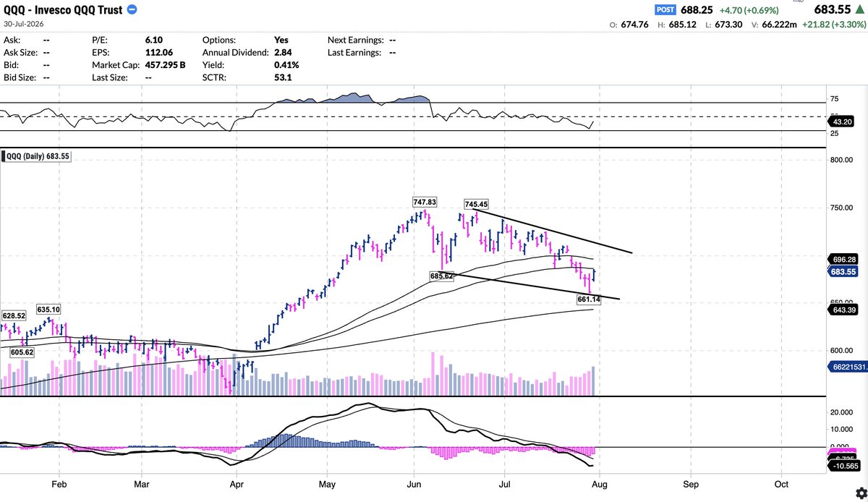Click the low price label 661.14
The width and height of the screenshot is (868, 502).
click(590, 299)
